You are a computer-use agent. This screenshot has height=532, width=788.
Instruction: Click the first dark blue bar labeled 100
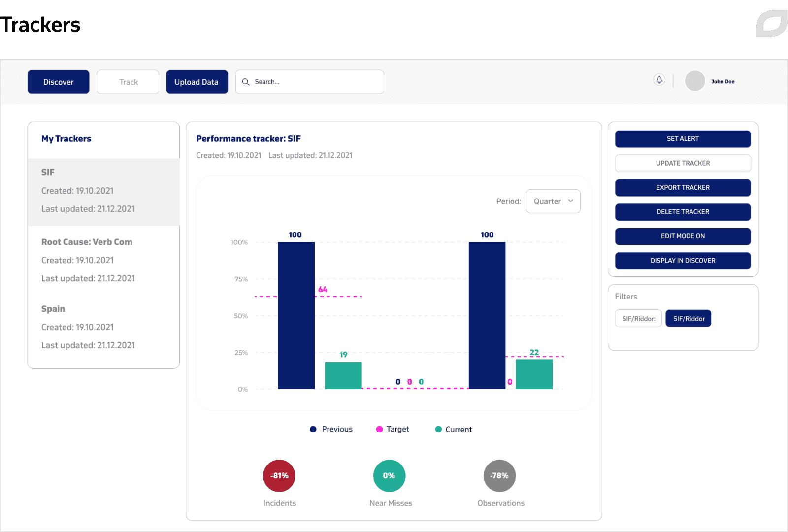pos(296,315)
